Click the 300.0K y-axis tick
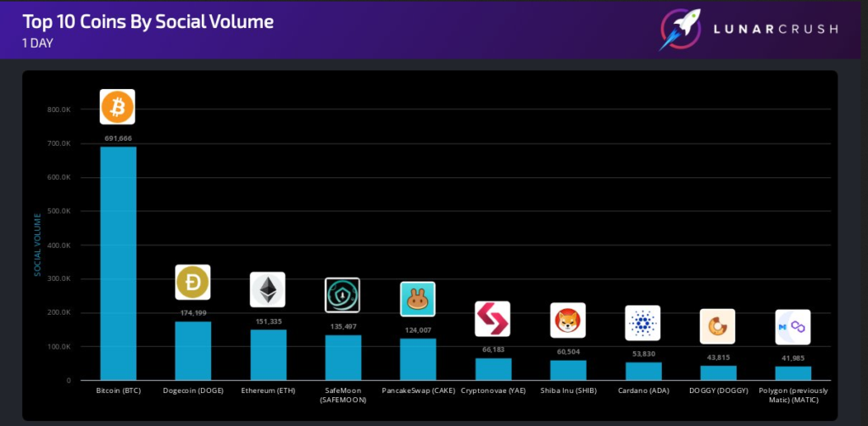 (x=59, y=278)
